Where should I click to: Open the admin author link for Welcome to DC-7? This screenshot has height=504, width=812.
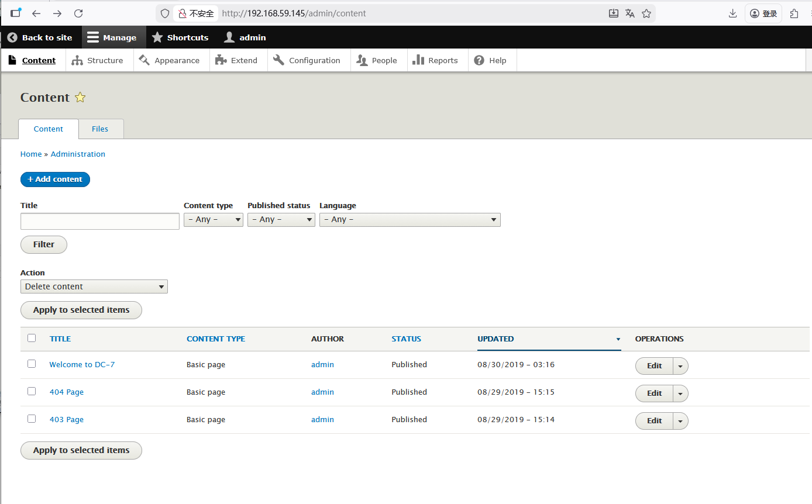coord(322,364)
